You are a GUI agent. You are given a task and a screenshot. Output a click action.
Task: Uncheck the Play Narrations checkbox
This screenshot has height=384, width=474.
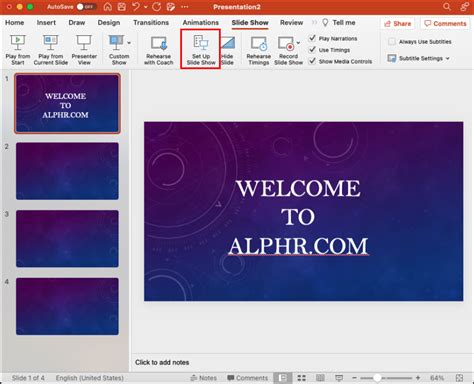312,38
